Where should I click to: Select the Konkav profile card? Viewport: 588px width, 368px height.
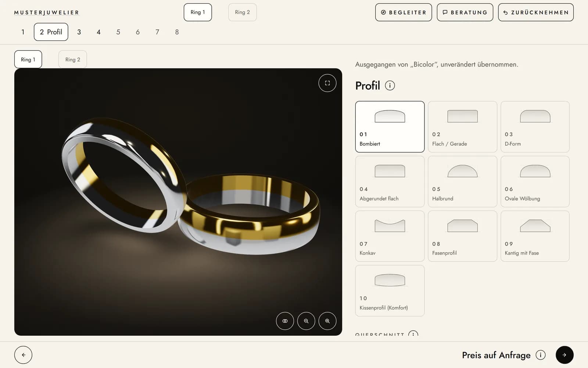point(390,236)
